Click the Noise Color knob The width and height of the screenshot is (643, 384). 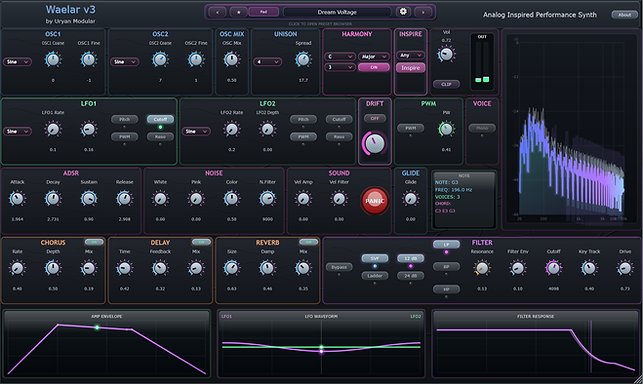(x=232, y=199)
